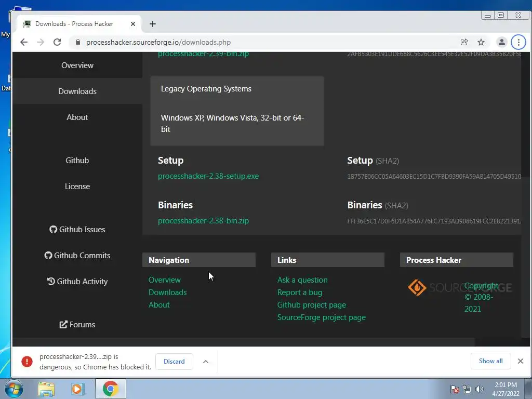Click the Setup SHA2 hash text
532x399 pixels.
point(434,177)
